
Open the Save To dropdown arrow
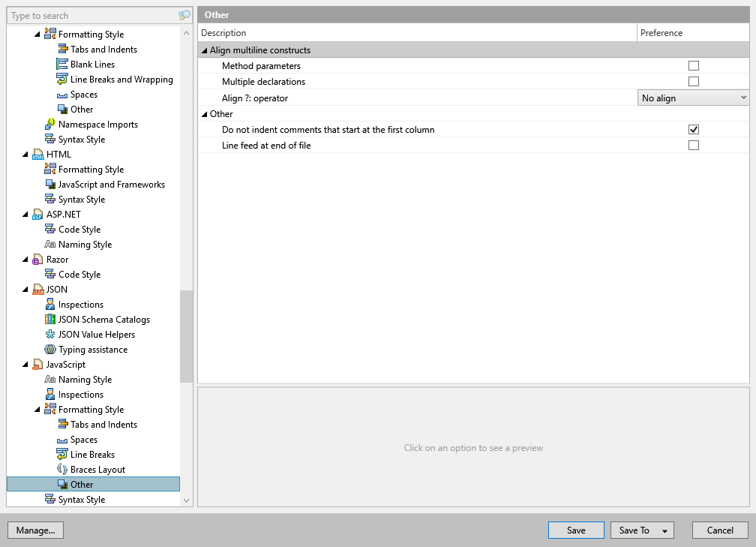pos(664,530)
